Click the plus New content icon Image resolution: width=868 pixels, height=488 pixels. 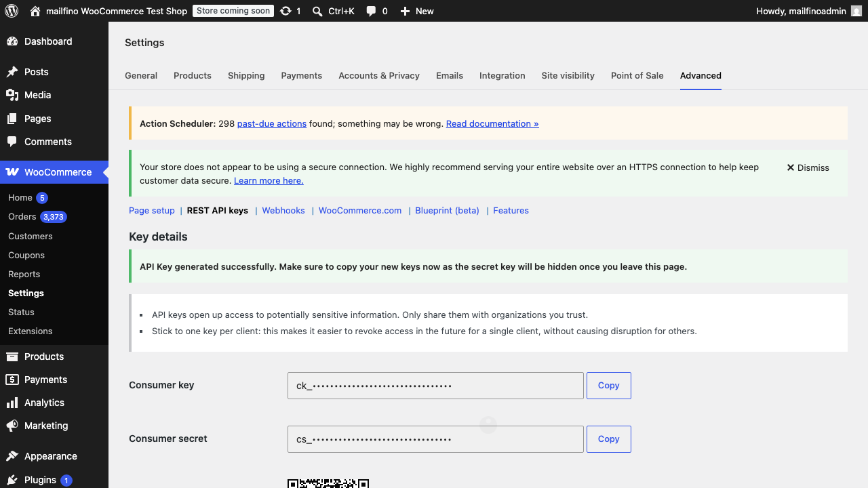click(405, 11)
